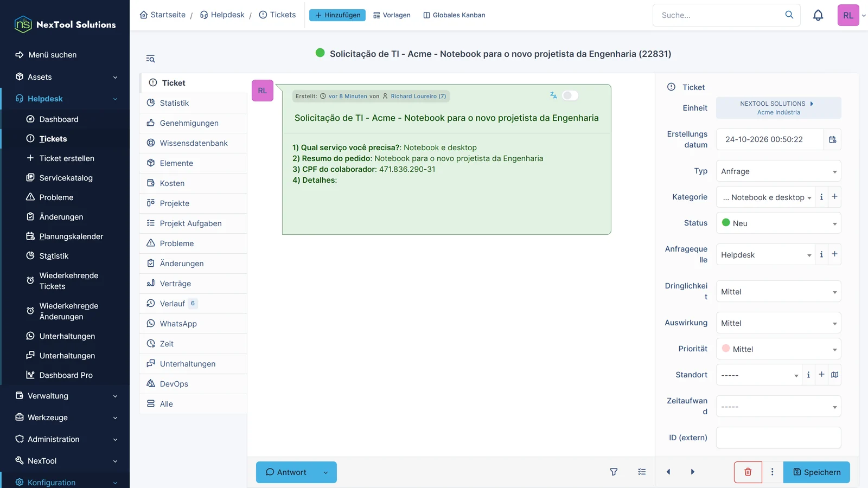868x488 pixels.
Task: Click the list search icon above tabs
Action: (x=150, y=59)
